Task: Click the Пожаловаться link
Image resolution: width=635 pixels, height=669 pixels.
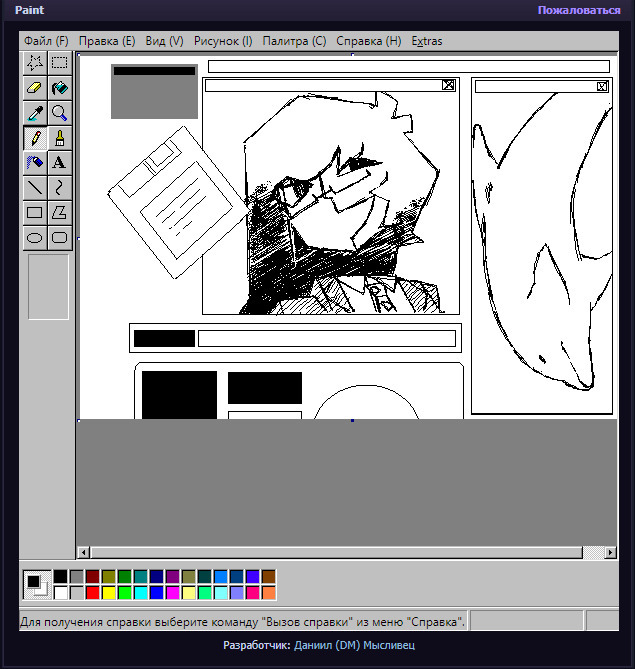Action: pyautogui.click(x=579, y=10)
